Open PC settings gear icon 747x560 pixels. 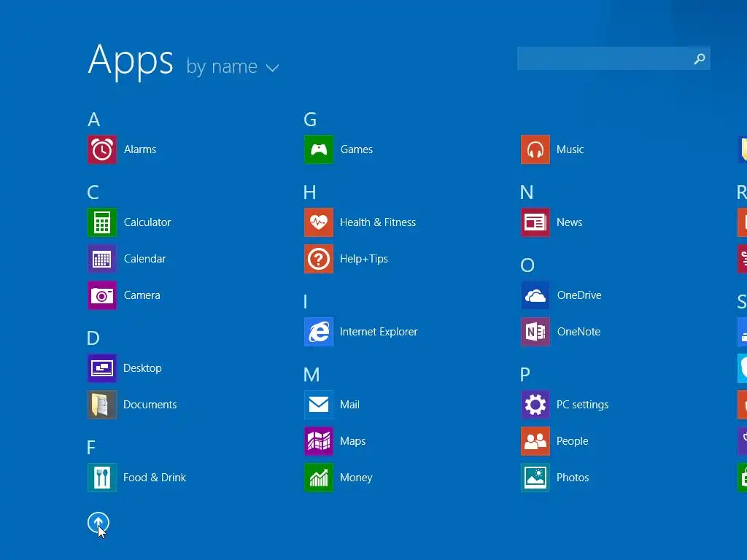535,405
